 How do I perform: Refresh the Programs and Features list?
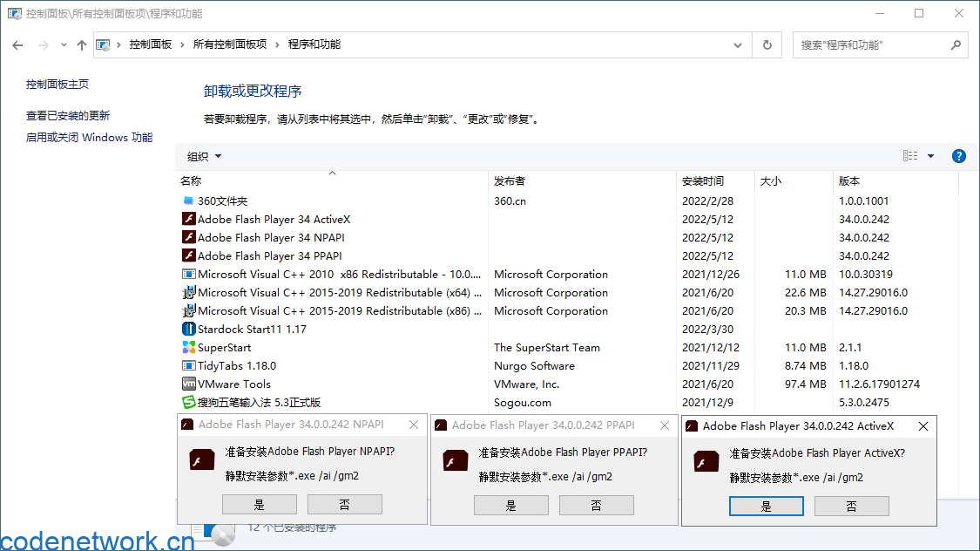tap(767, 45)
